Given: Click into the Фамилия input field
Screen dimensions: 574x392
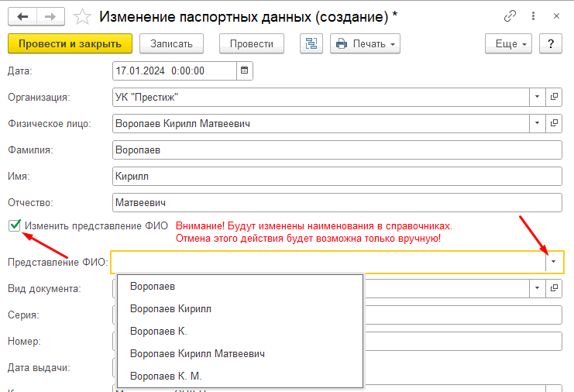Looking at the screenshot, I should click(336, 150).
